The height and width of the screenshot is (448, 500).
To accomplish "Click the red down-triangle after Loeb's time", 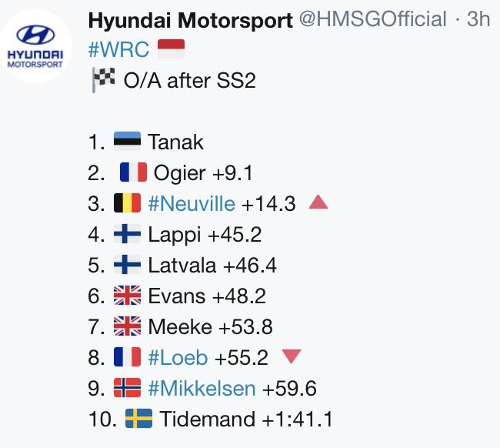I will pos(292,356).
